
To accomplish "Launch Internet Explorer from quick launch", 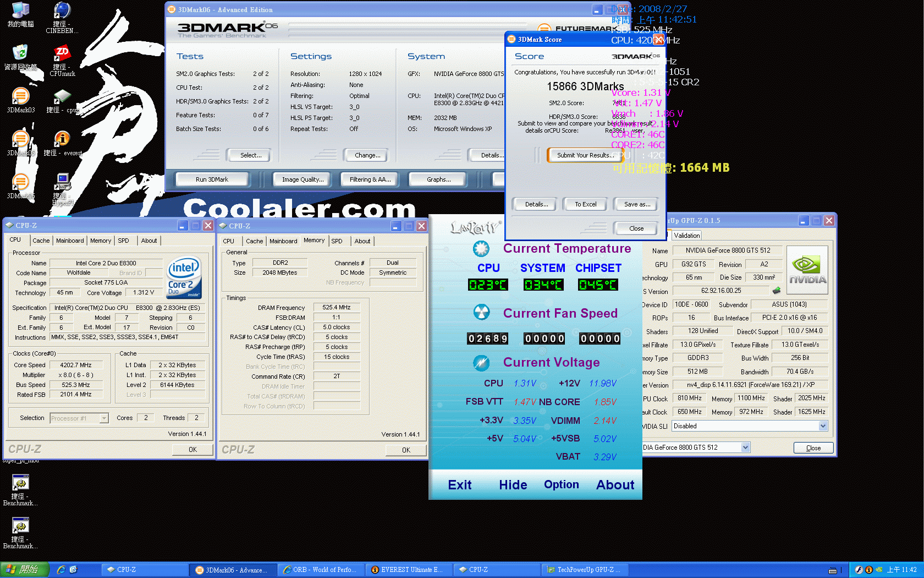I will (61, 570).
